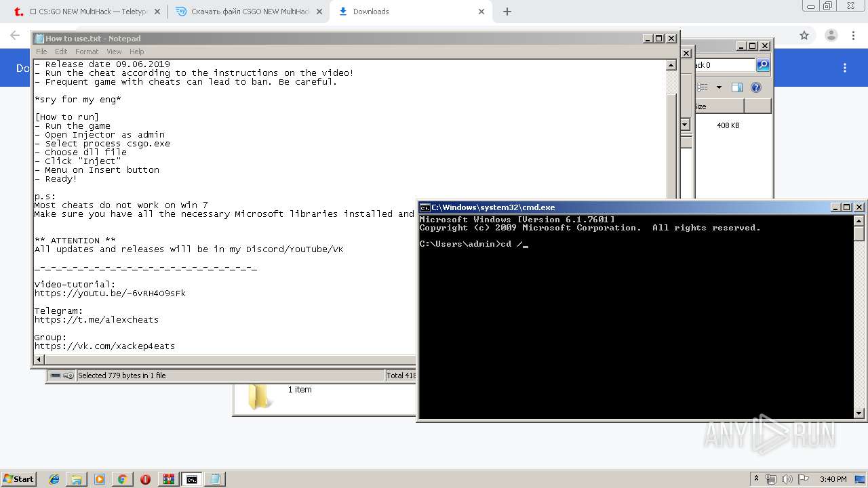The width and height of the screenshot is (868, 488).
Task: Show hidden system tray icons
Action: point(757,479)
